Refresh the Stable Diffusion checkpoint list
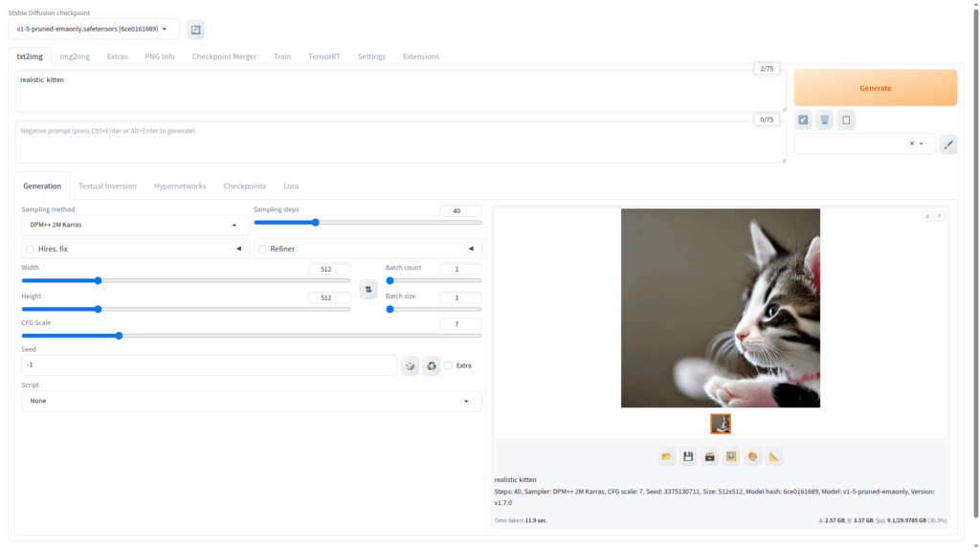The width and height of the screenshot is (980, 551). [x=195, y=30]
